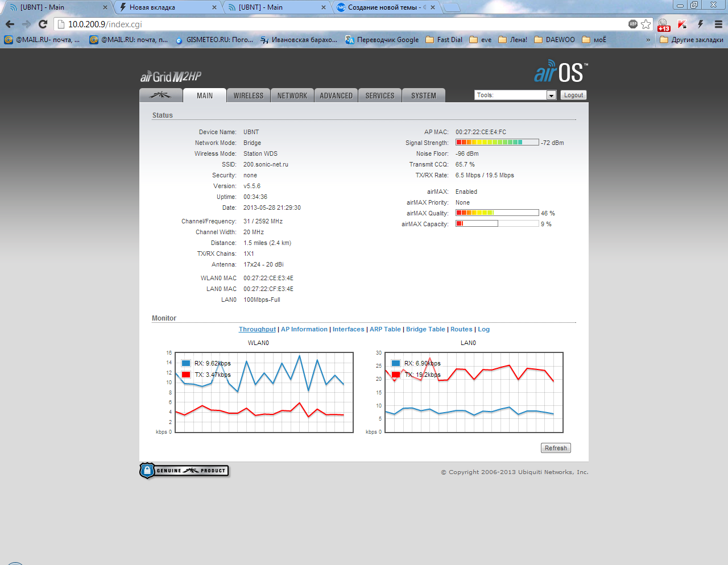
Task: Click the Signal Strength bar
Action: click(x=497, y=142)
